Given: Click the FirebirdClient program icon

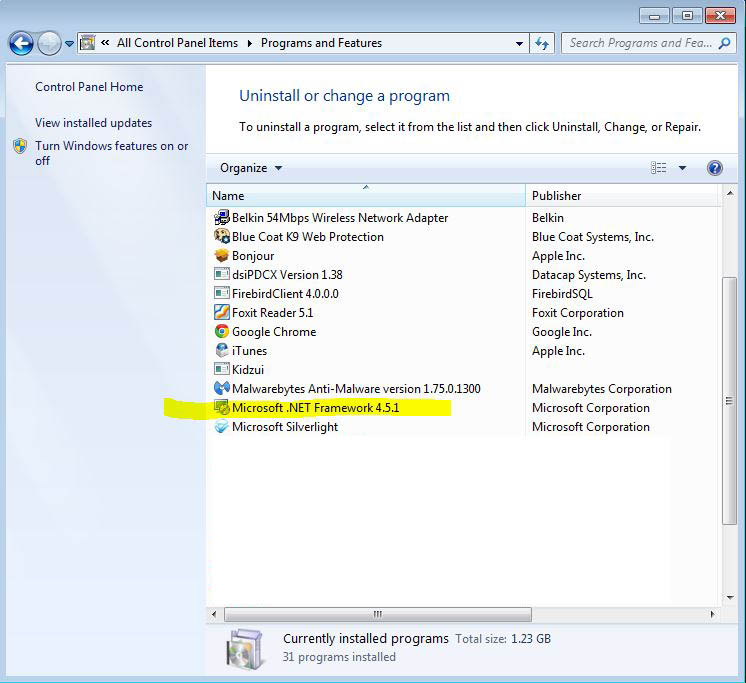Looking at the screenshot, I should pos(222,293).
